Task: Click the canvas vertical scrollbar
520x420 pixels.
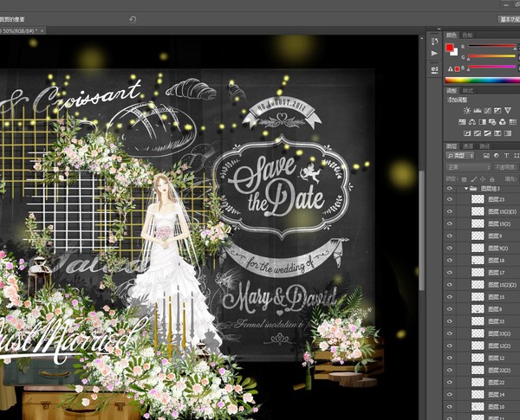Action: click(421, 230)
